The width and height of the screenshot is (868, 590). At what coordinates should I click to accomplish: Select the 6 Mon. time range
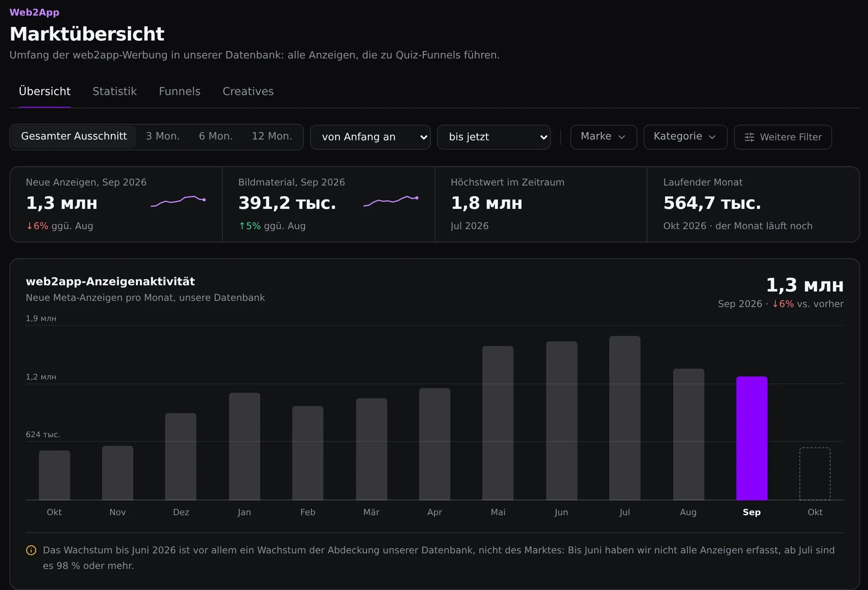tap(216, 136)
